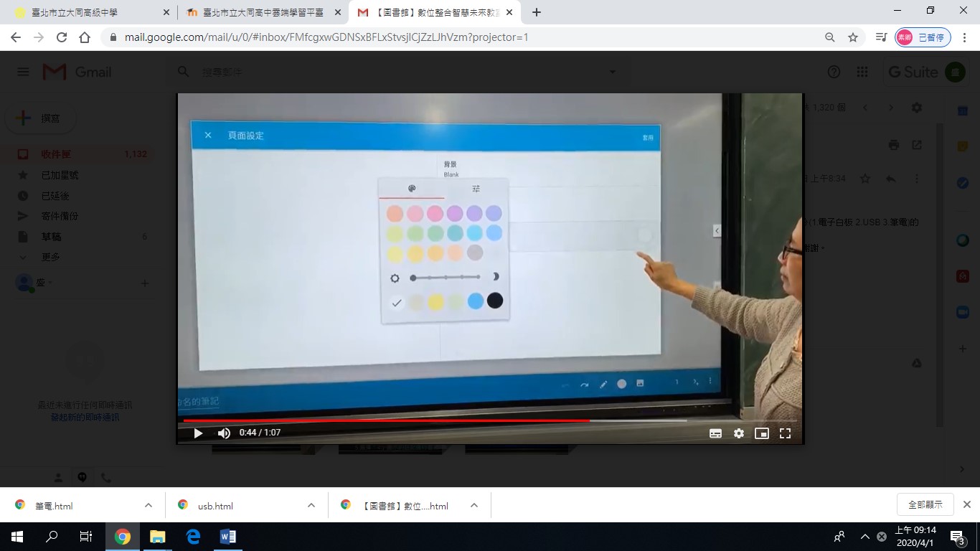
Task: Open downloaded file usb.html
Action: pos(215,506)
